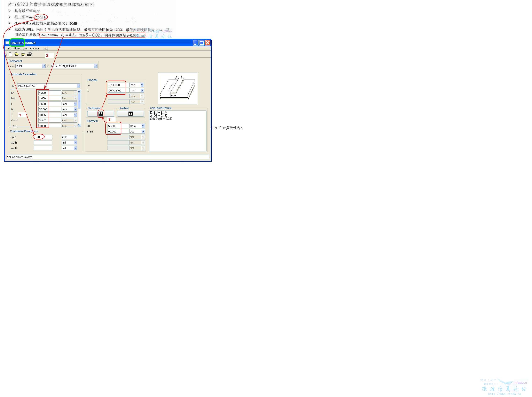Viewport: 532px width, 397px height.
Task: Click substrate list scroll-up arrow
Action: pos(79,91)
